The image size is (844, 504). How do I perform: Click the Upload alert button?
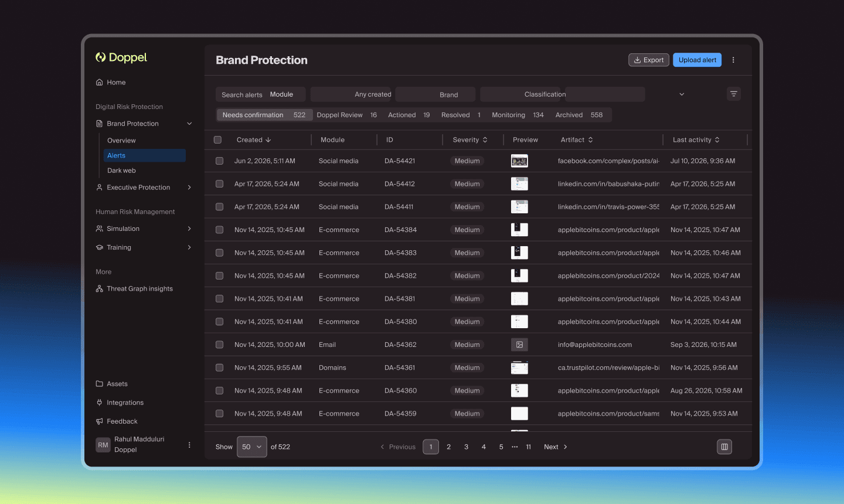click(697, 60)
